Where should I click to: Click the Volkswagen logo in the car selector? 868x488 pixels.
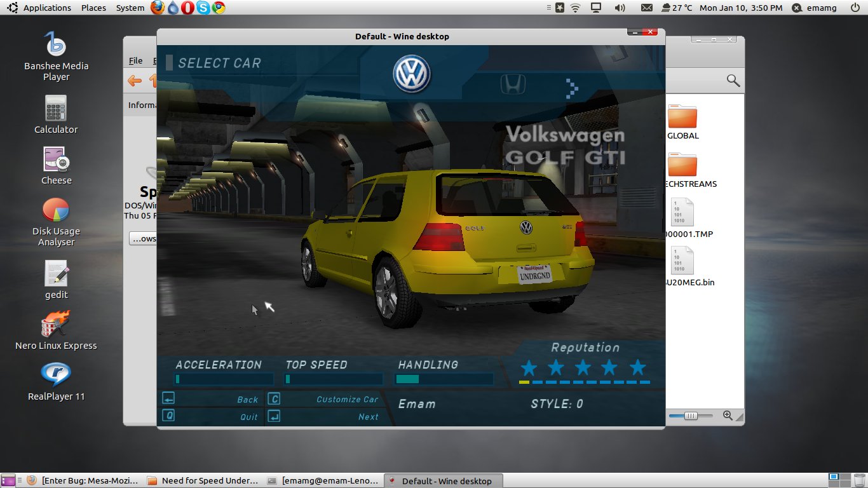point(412,74)
